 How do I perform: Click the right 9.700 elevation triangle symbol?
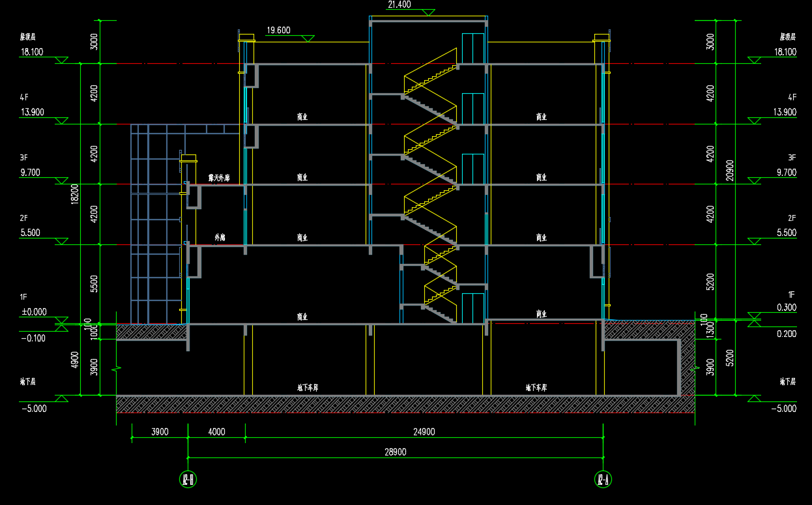pos(755,180)
